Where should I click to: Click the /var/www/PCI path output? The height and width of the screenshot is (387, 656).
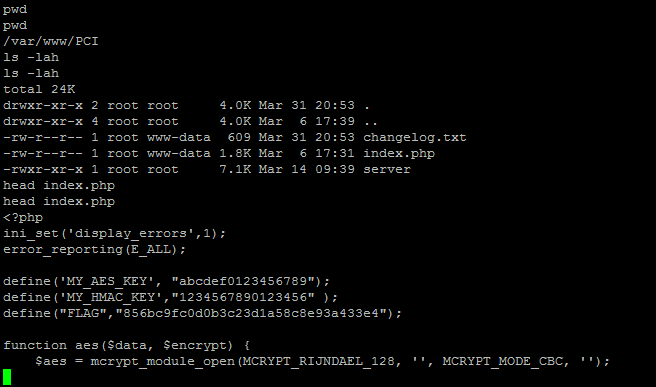tap(51, 41)
